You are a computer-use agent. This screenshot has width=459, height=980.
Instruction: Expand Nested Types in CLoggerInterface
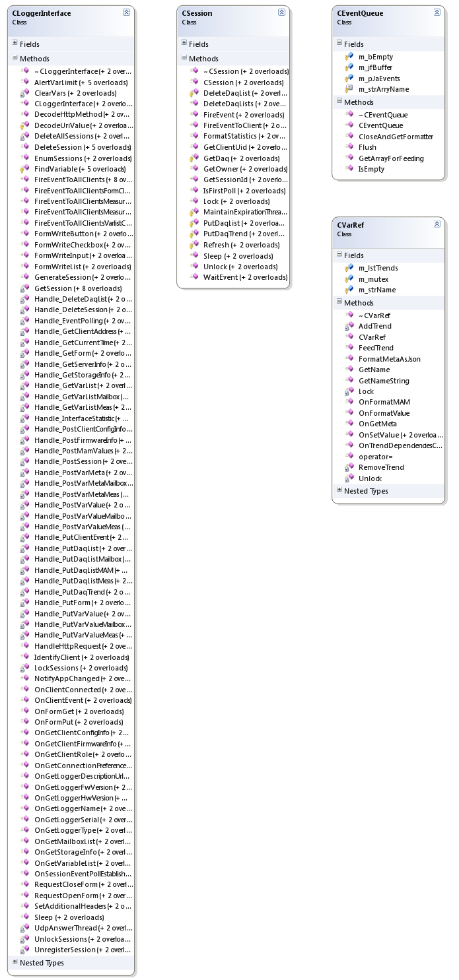(x=15, y=962)
